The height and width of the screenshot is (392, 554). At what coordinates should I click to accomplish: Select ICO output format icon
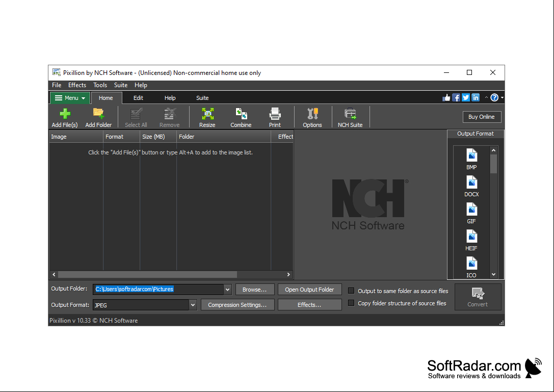(x=471, y=267)
